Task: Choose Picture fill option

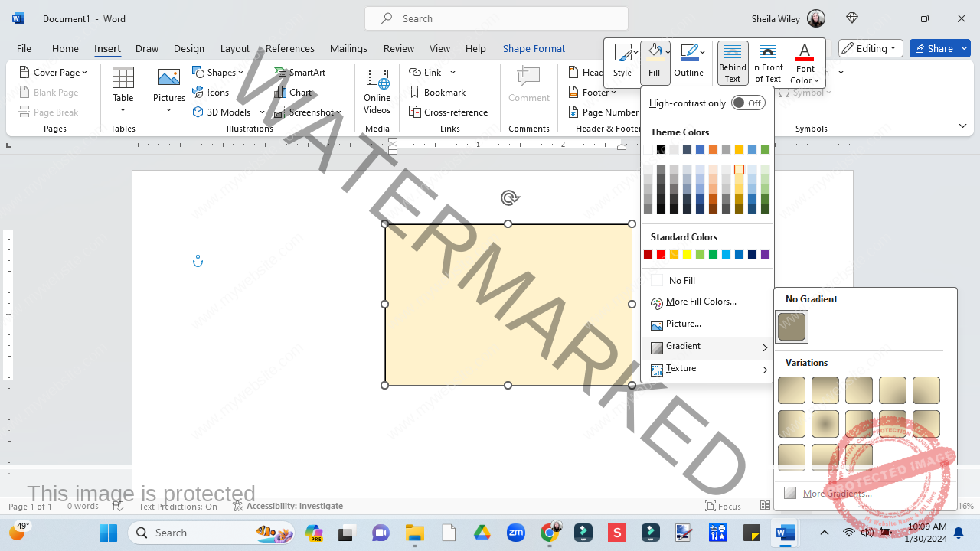Action: coord(708,324)
